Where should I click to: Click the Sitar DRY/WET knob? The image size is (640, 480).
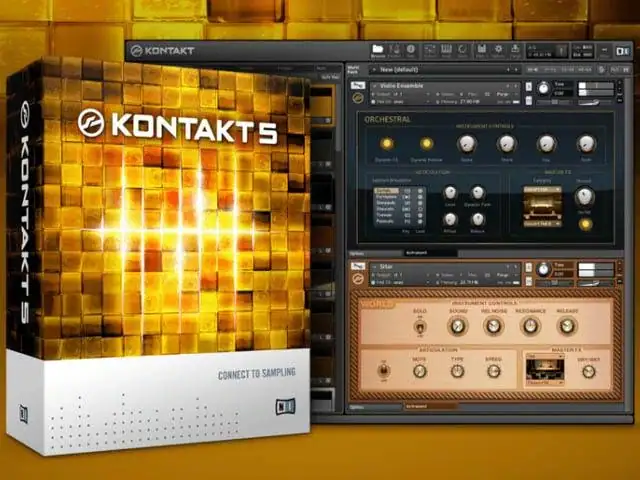point(589,371)
